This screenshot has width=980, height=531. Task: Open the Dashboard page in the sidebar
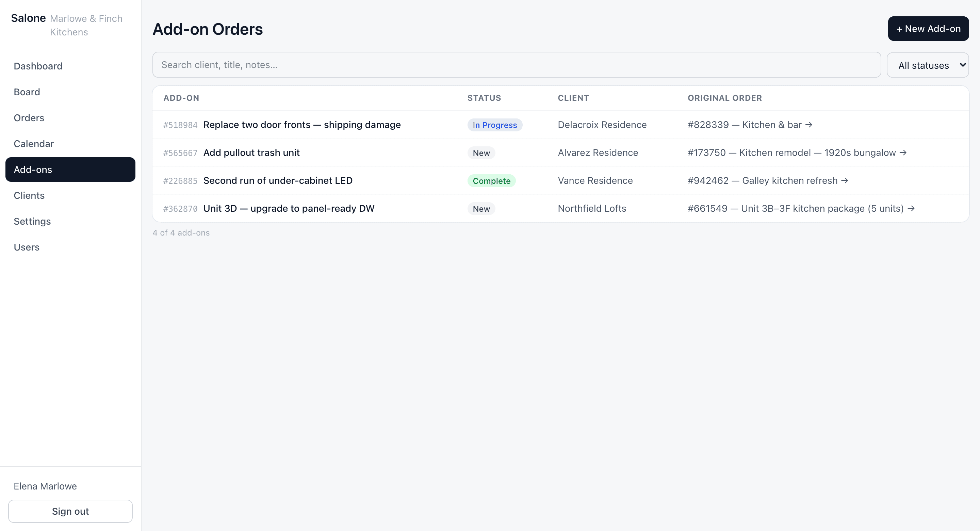pos(70,66)
